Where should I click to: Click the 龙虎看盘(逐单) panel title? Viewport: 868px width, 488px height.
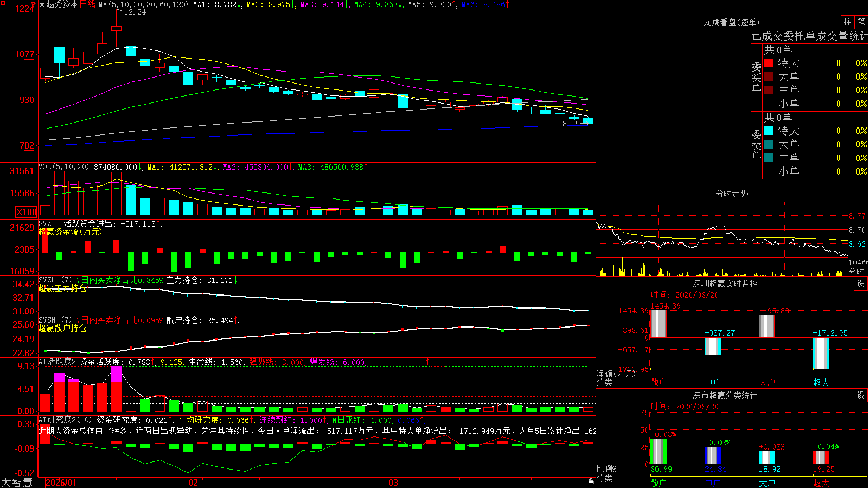click(x=731, y=22)
